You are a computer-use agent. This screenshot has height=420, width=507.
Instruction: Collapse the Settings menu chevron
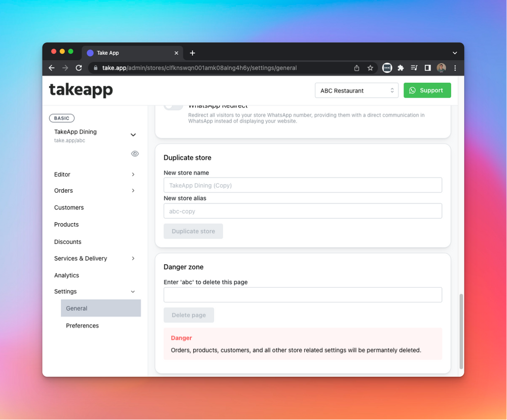point(133,292)
